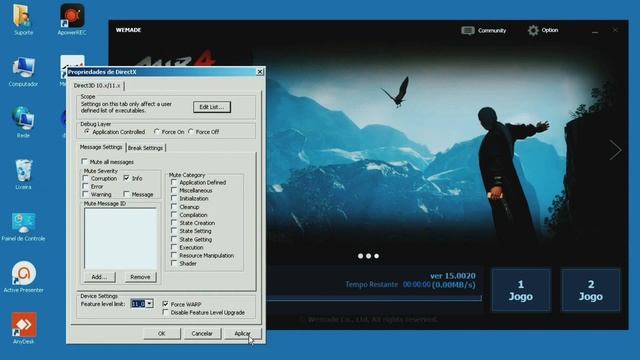Check Execution mute category

174,247
